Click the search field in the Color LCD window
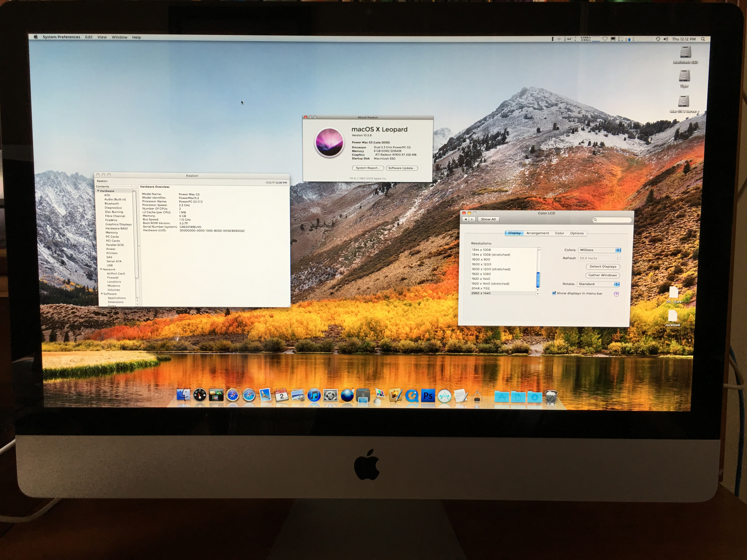Image resolution: width=747 pixels, height=560 pixels. tap(612, 220)
